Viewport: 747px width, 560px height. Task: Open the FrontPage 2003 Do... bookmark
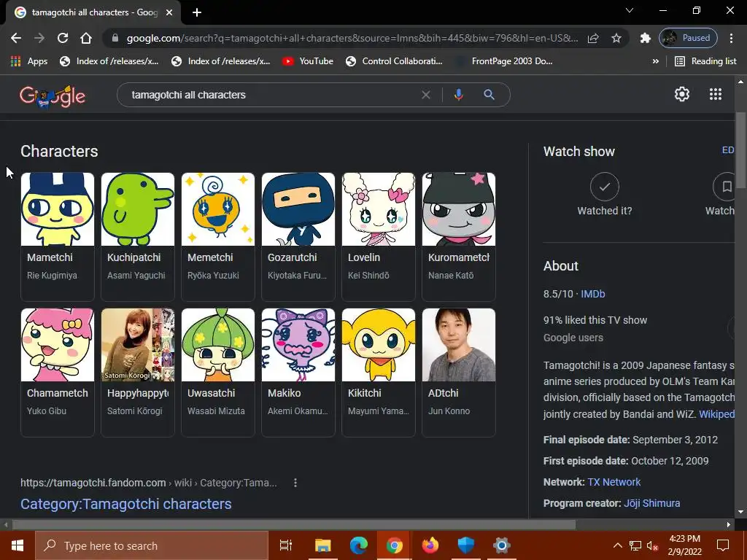(504, 61)
